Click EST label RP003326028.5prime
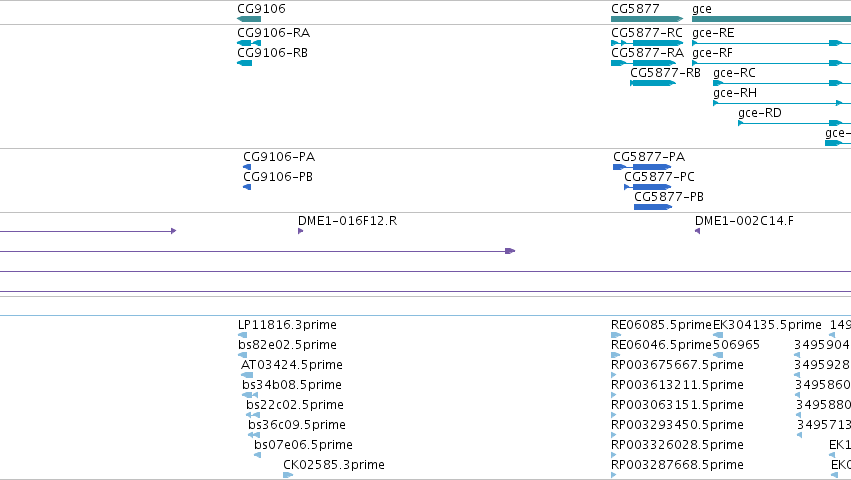The width and height of the screenshot is (851, 480). [677, 445]
